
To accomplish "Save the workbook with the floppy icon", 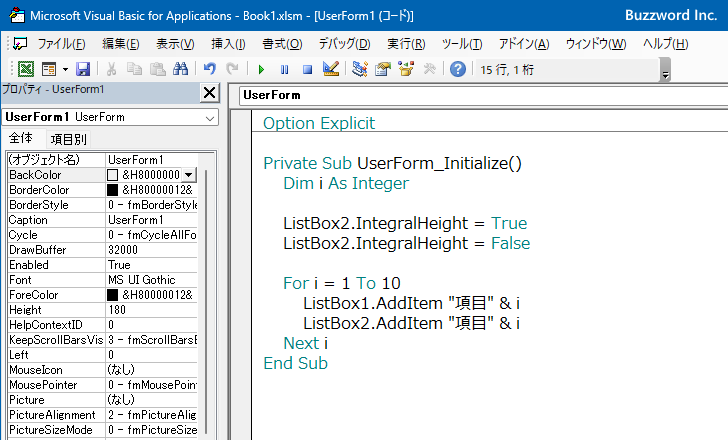I will (83, 69).
